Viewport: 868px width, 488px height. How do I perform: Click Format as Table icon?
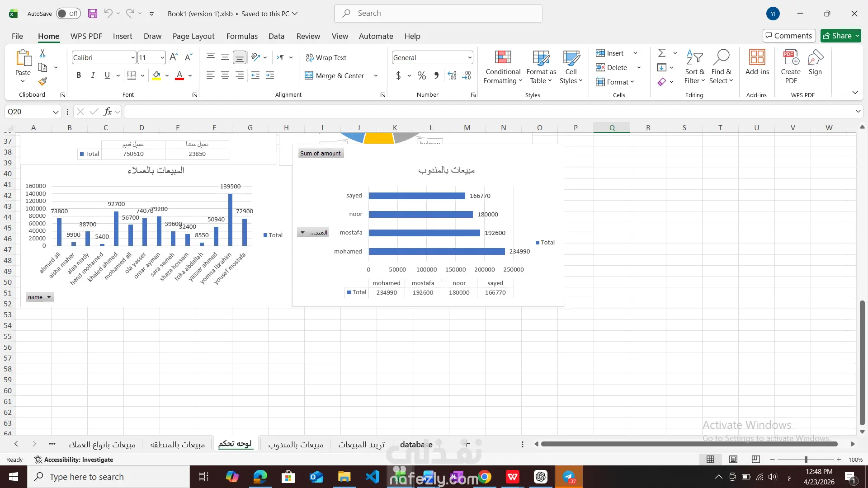(x=541, y=67)
